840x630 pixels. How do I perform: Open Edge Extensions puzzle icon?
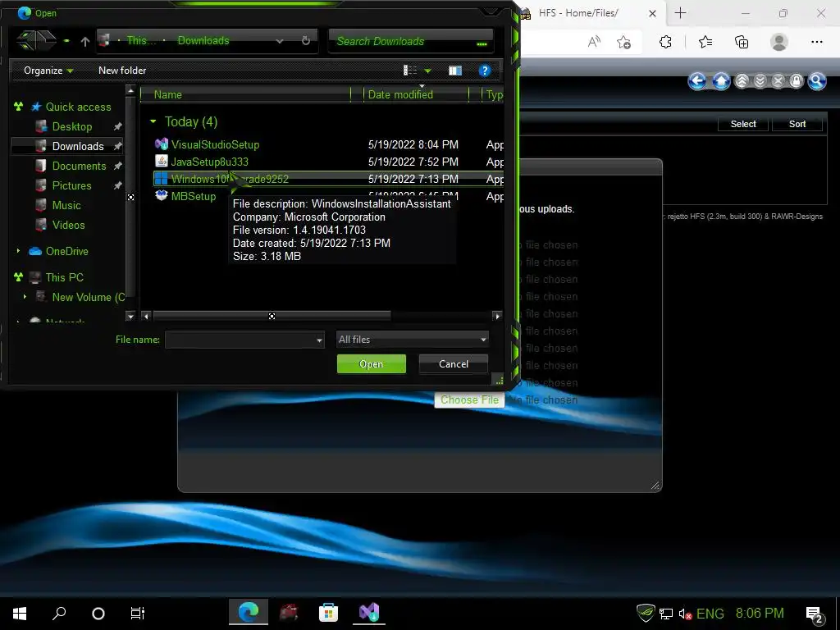pos(665,42)
